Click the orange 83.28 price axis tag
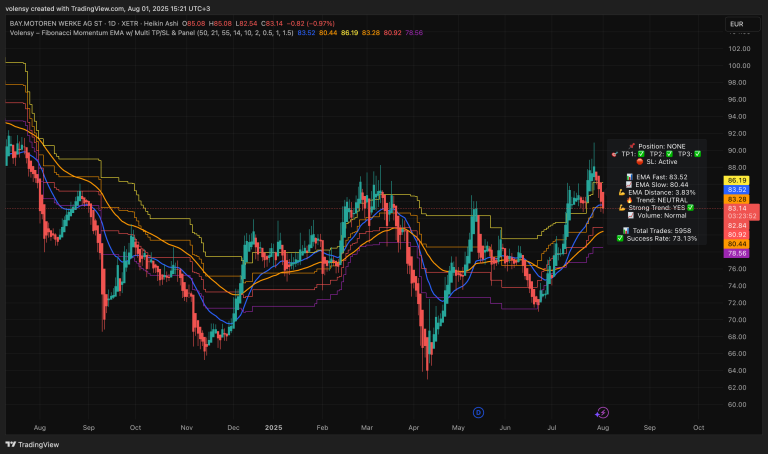 click(x=736, y=199)
